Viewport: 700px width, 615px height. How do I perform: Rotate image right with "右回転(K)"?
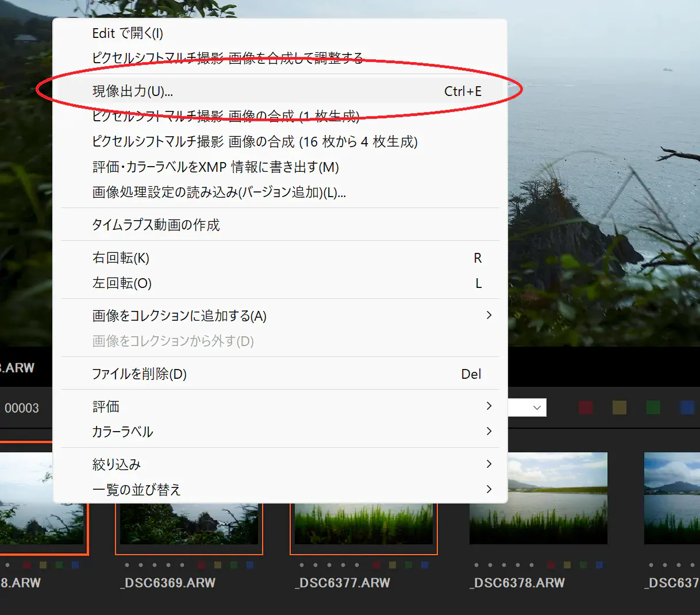pyautogui.click(x=280, y=257)
